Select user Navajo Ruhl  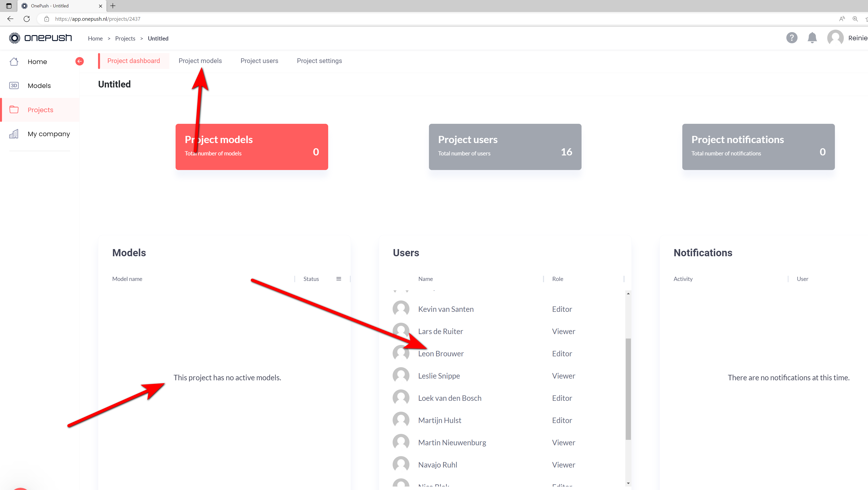click(438, 465)
